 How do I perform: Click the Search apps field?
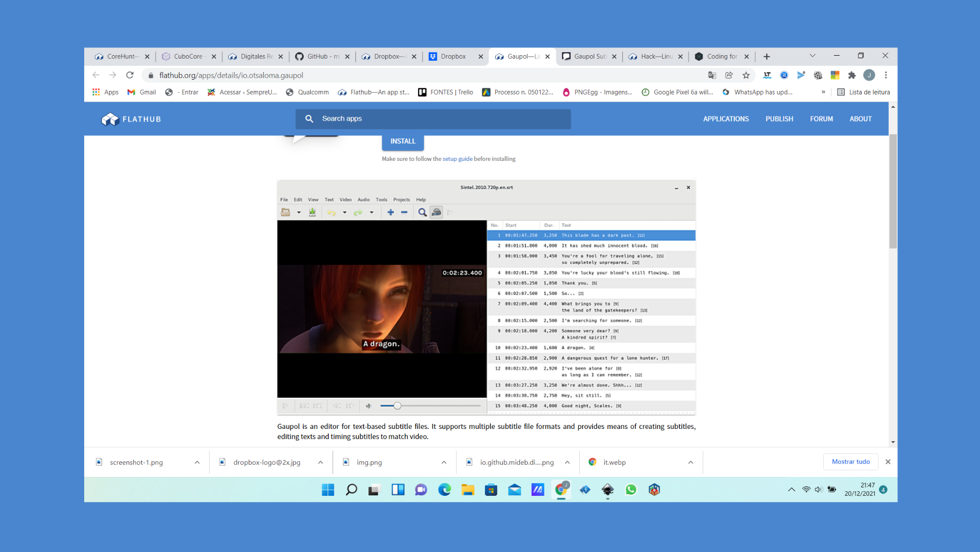(433, 119)
